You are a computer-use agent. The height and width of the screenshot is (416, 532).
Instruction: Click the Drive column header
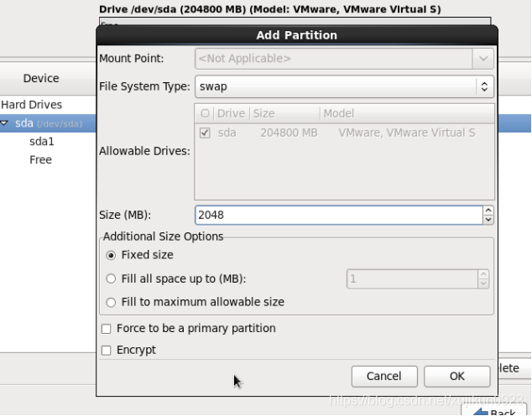pos(231,113)
